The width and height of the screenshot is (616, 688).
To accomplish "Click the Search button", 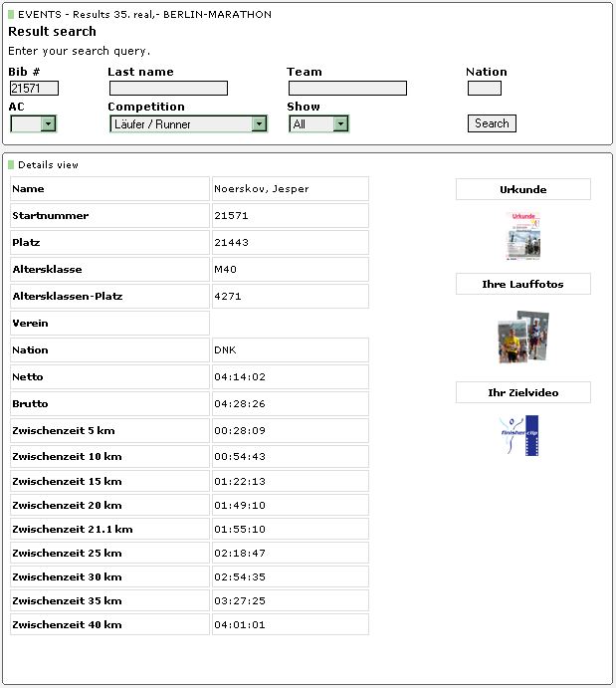I will [x=492, y=123].
